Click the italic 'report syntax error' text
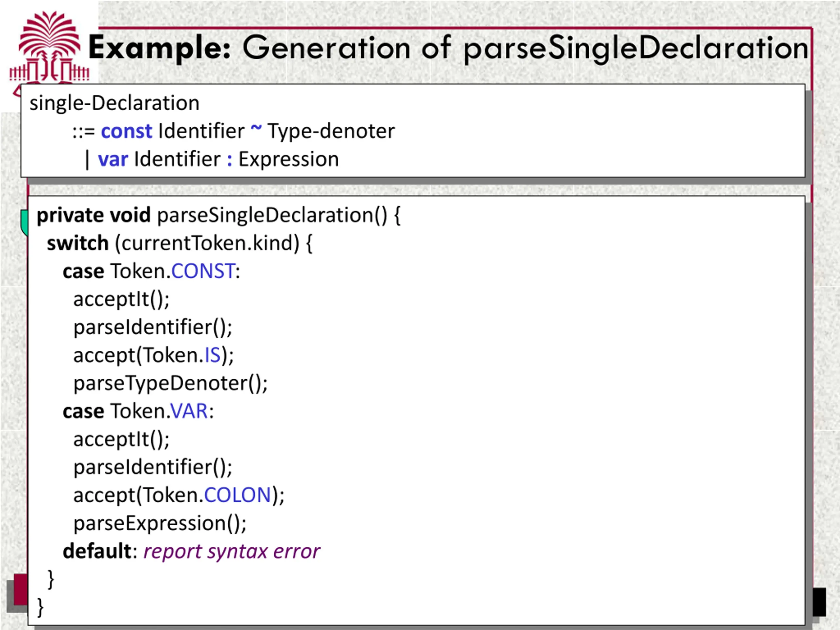The height and width of the screenshot is (630, 840). 232,552
